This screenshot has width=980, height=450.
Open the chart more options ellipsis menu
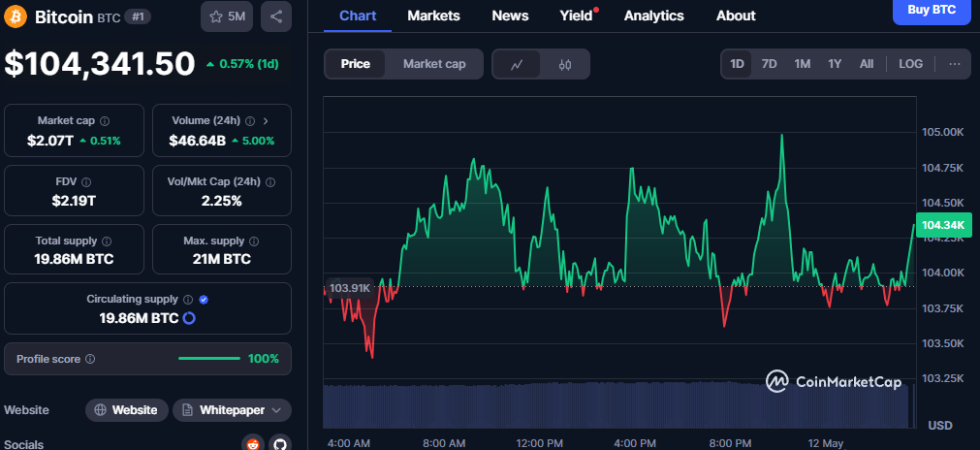[x=955, y=64]
